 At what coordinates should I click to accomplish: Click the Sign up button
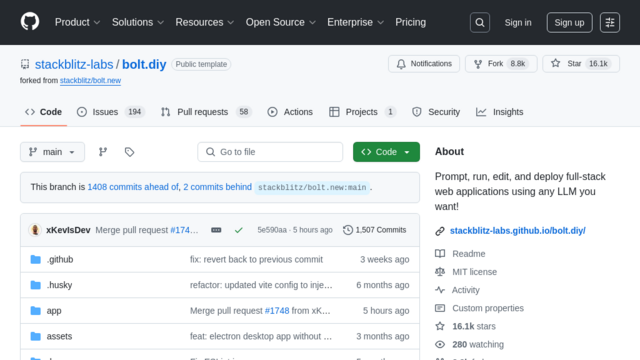click(569, 22)
